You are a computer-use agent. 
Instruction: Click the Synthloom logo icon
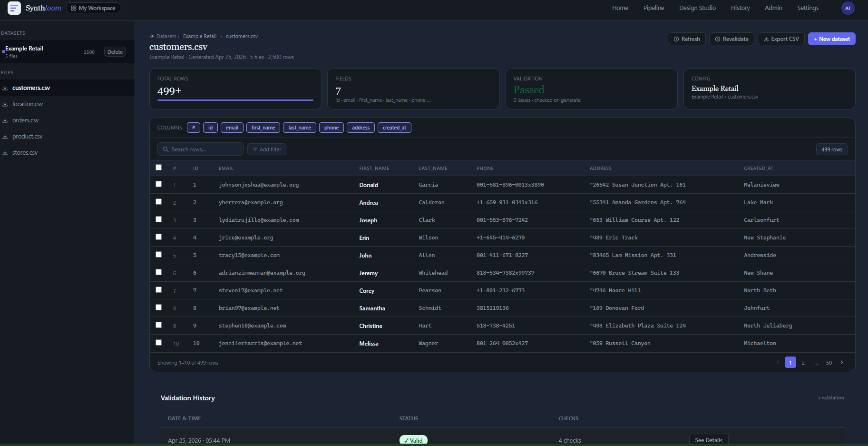point(14,8)
